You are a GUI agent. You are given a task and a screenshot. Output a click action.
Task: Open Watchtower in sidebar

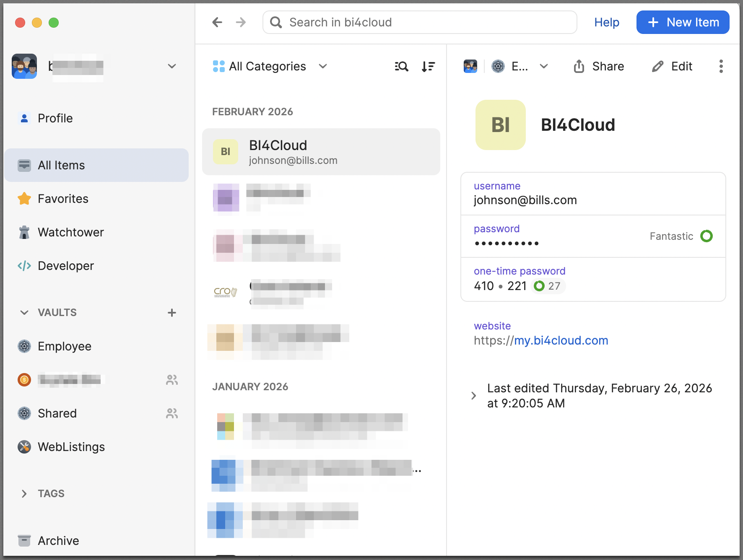point(96,232)
